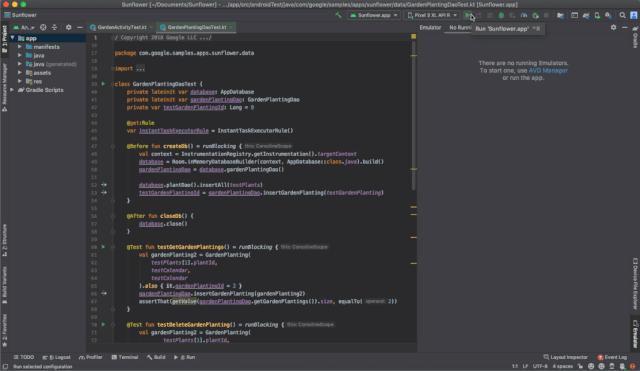Screen dimensions: 640x371
Task: Open Project panel gear settings
Action: click(x=69, y=27)
